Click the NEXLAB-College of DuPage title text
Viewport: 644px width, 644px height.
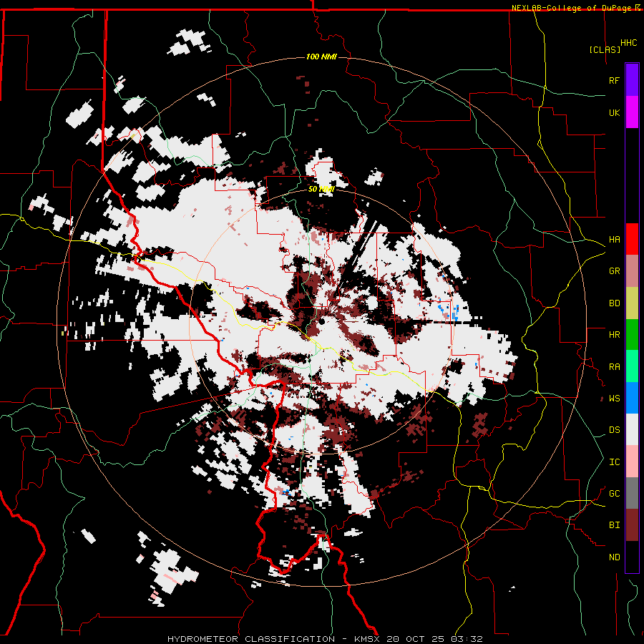(x=571, y=8)
